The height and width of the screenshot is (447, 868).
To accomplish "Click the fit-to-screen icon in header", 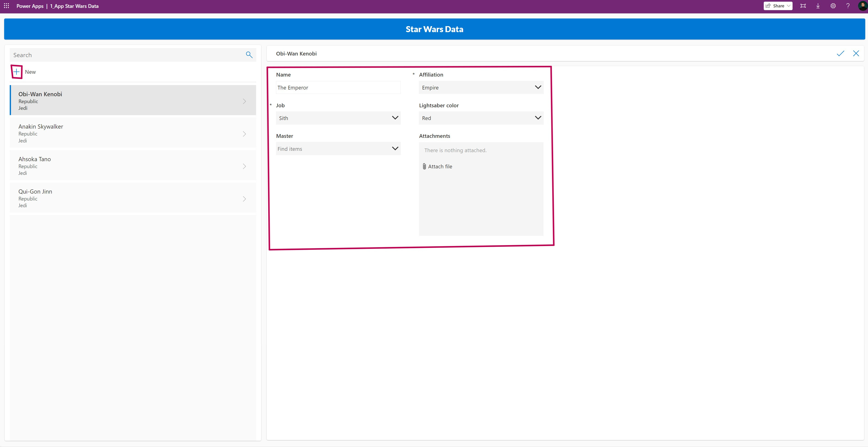I will tap(803, 6).
